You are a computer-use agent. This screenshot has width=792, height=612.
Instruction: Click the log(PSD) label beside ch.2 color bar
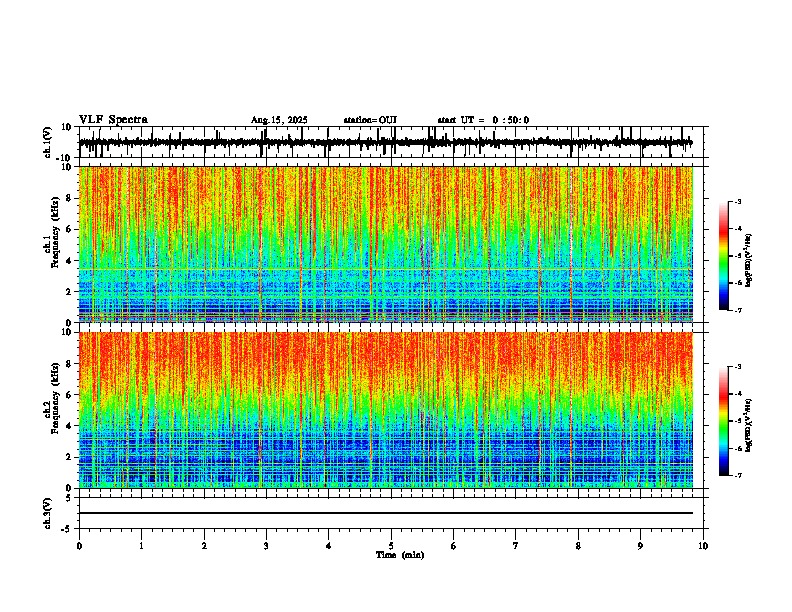pyautogui.click(x=749, y=426)
